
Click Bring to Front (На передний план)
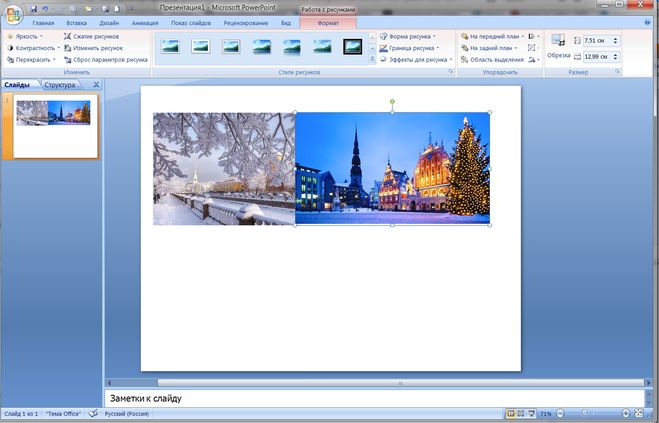(492, 36)
